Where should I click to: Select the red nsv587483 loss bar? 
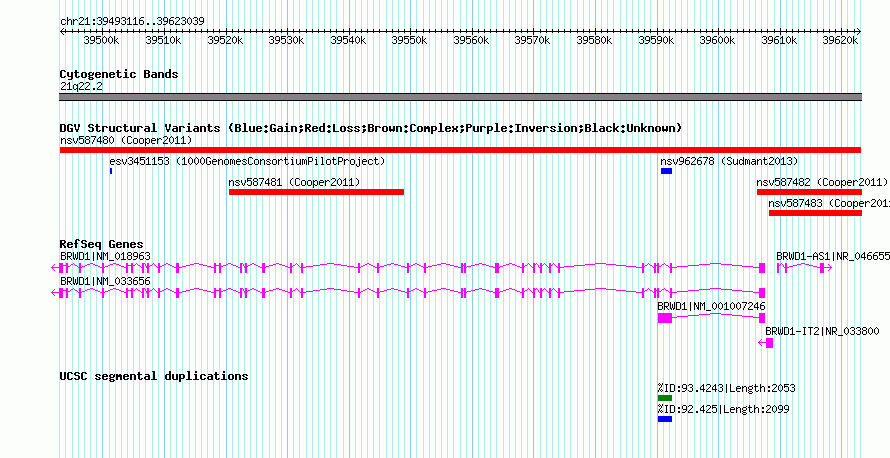pos(816,213)
